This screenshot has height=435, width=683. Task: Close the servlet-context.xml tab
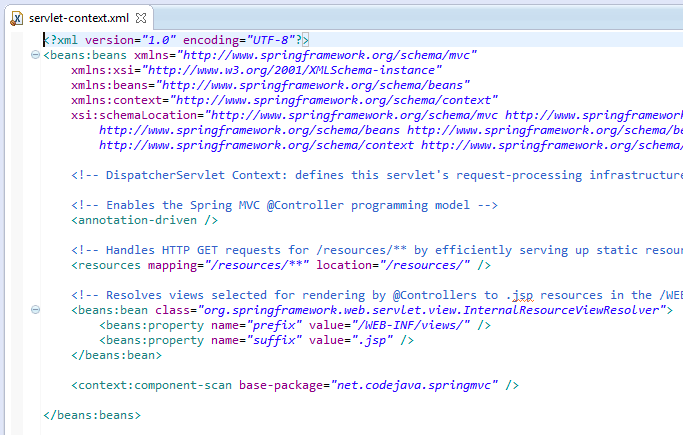pyautogui.click(x=141, y=18)
